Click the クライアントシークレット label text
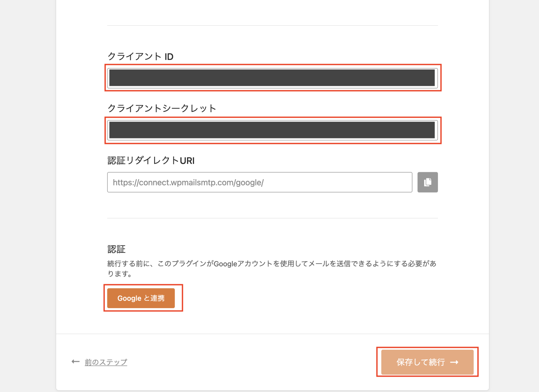 (x=162, y=109)
